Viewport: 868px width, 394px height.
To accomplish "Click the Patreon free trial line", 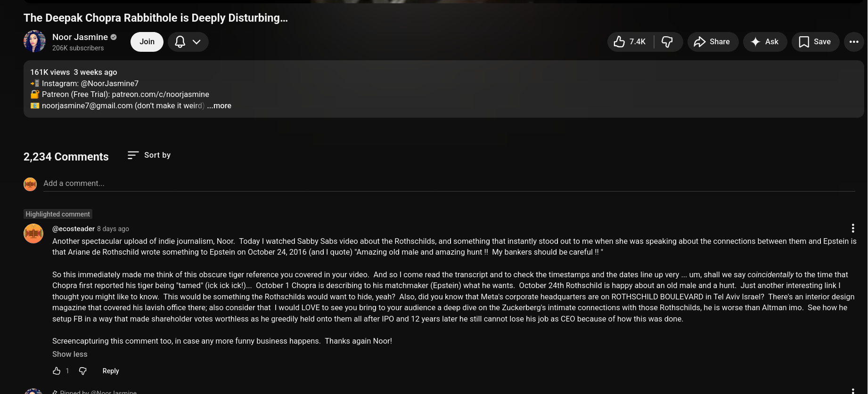I will point(120,95).
